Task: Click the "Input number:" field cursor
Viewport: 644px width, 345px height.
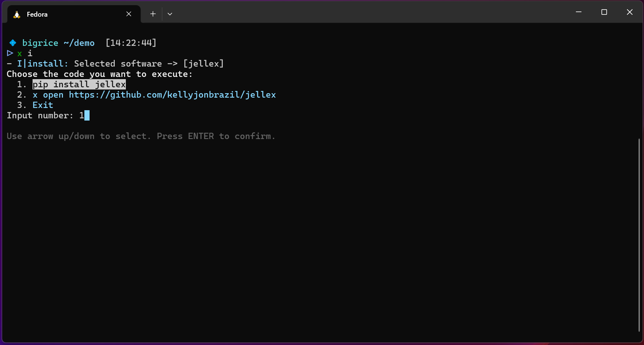Action: tap(87, 115)
